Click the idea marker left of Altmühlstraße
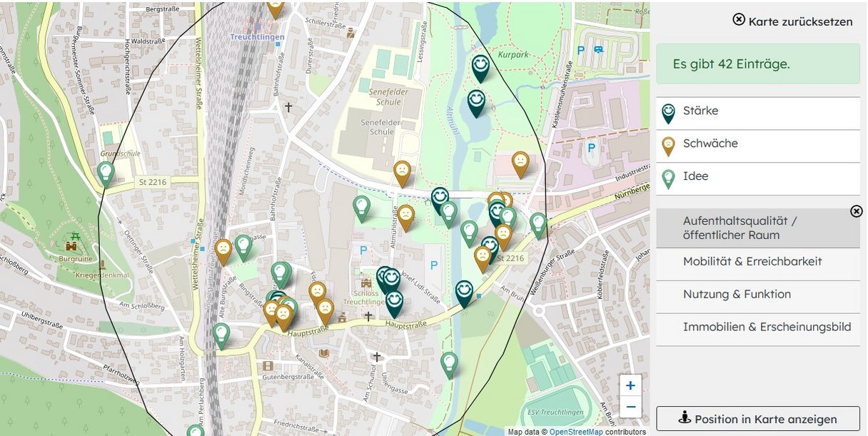Viewport: 868px width, 436px height. pyautogui.click(x=362, y=208)
